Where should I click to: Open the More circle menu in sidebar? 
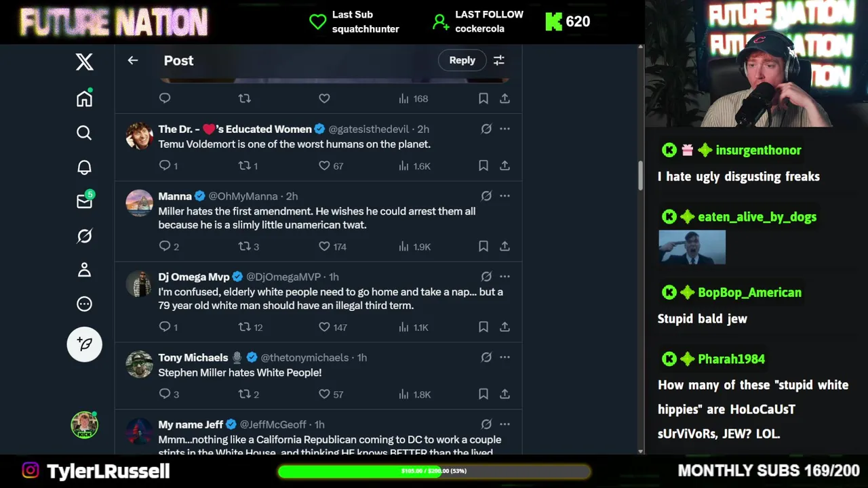point(84,304)
